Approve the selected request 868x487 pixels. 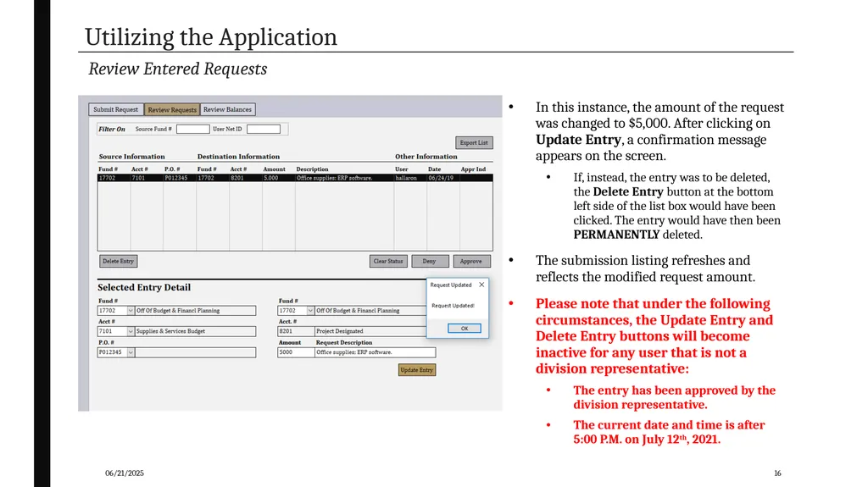(x=471, y=261)
